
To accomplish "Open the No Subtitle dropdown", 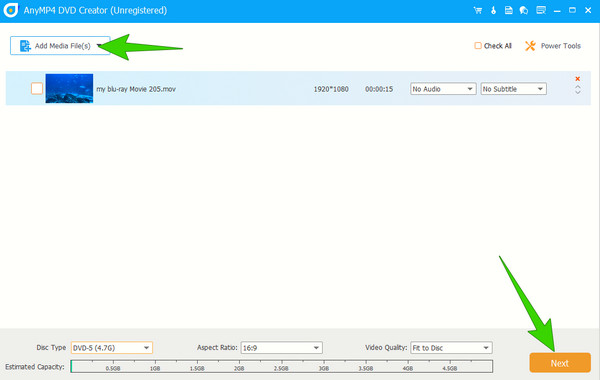I will pos(514,89).
